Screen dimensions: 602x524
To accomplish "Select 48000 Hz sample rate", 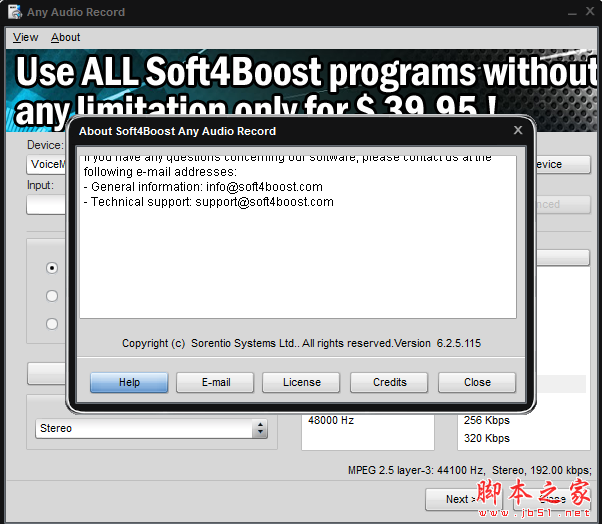I will point(331,420).
